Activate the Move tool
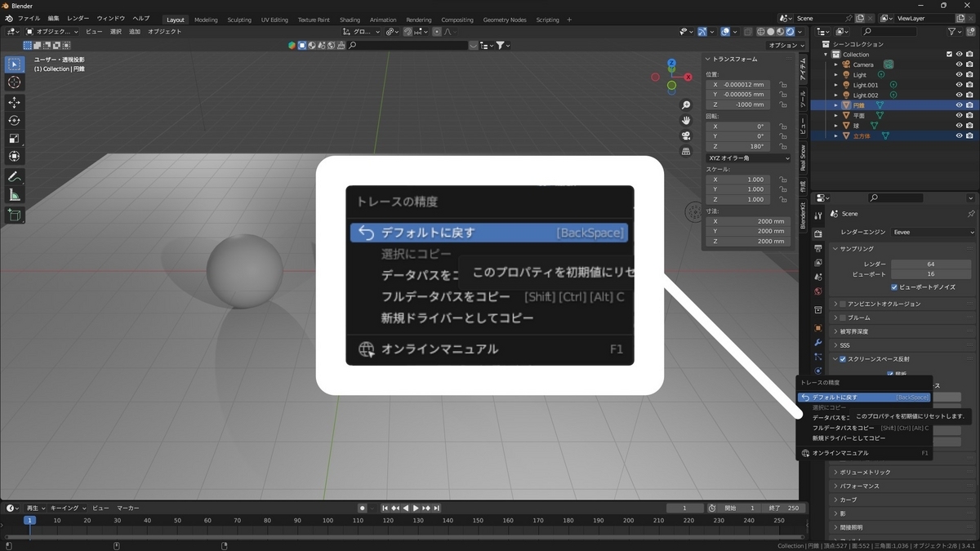 (x=14, y=102)
